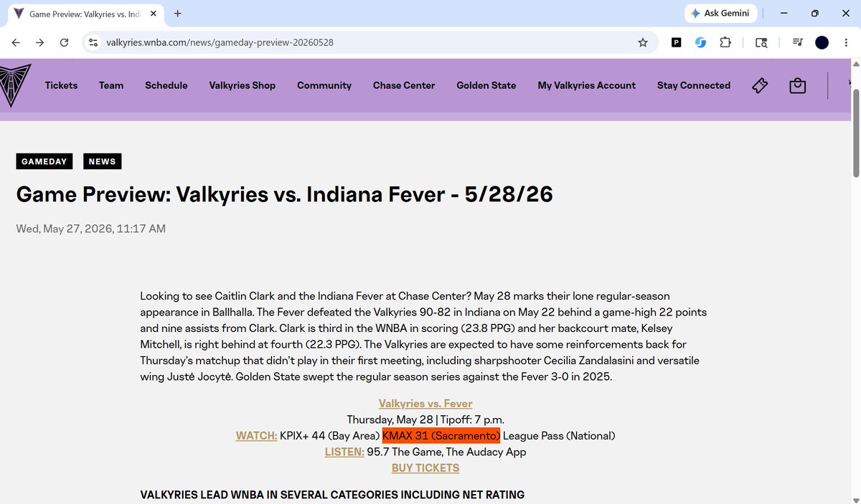Bookmark this page with star icon
The image size is (861, 504).
(x=643, y=43)
